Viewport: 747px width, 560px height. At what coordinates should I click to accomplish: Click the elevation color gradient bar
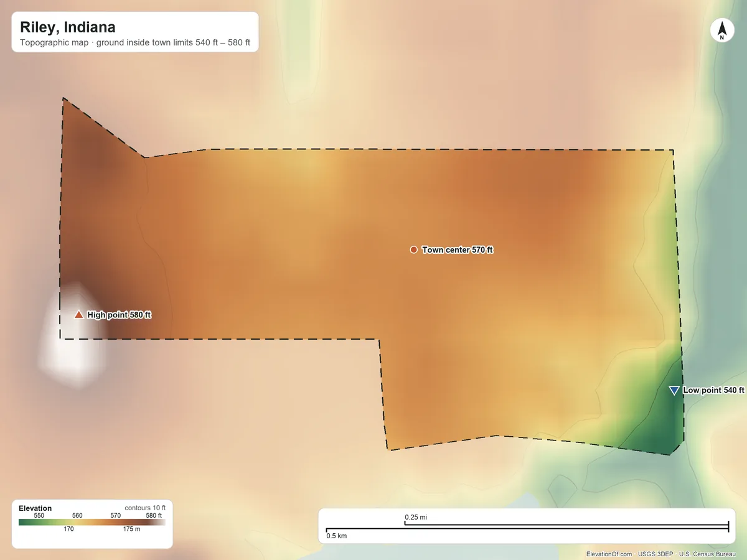[x=92, y=522]
